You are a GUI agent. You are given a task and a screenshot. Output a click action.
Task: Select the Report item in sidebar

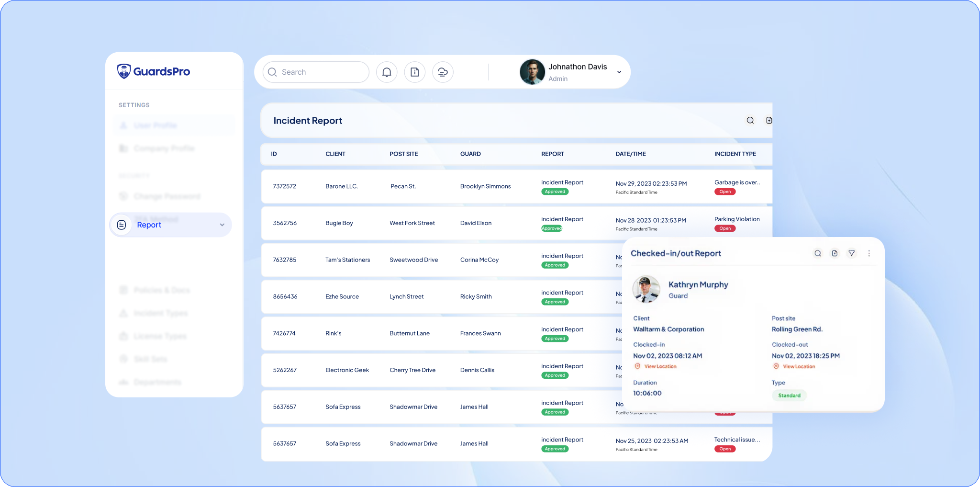(x=149, y=225)
